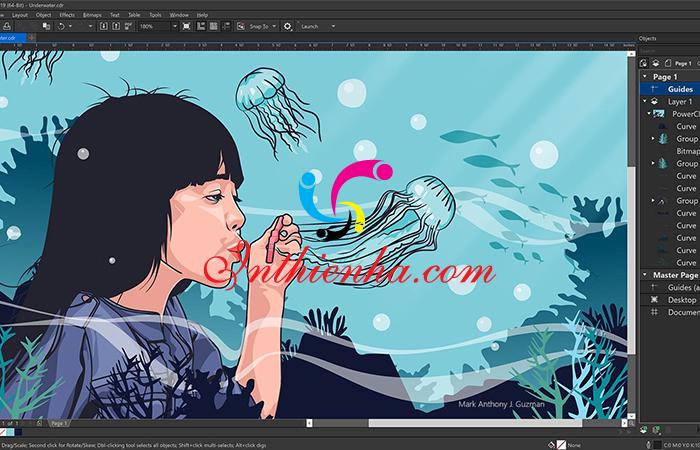Click the new document plus tab

click(31, 38)
